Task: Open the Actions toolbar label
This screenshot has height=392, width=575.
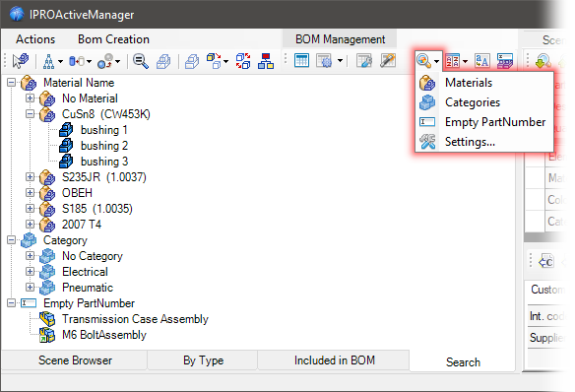Action: click(x=35, y=39)
